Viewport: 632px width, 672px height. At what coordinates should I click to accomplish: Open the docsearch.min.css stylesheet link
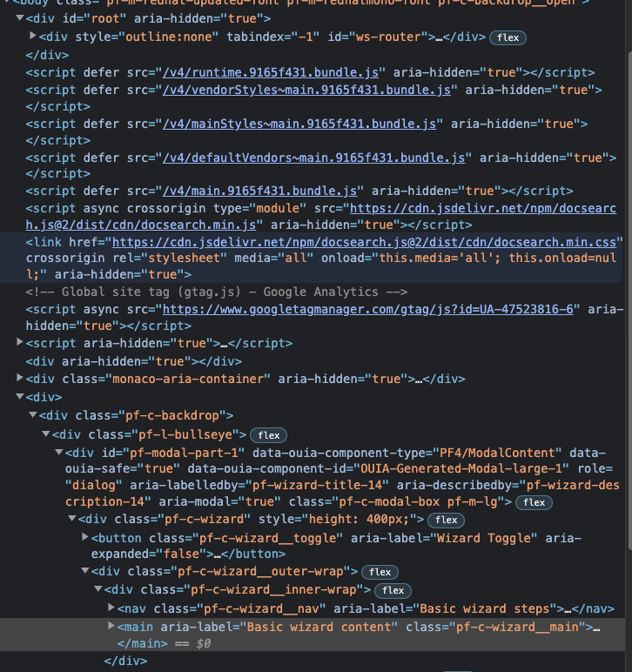click(364, 242)
